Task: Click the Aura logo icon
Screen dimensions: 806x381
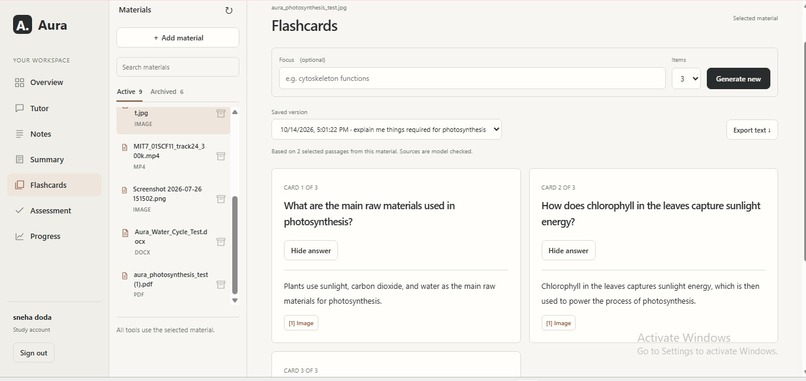Action: click(22, 25)
